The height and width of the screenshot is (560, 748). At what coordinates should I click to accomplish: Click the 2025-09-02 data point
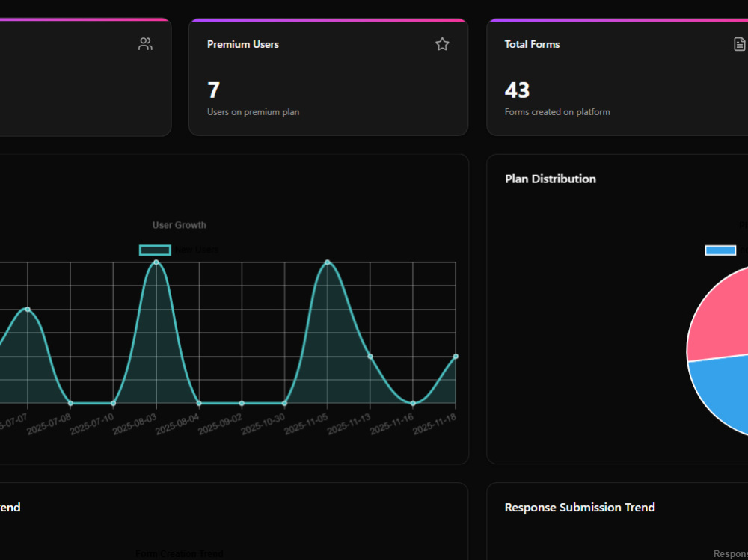242,403
